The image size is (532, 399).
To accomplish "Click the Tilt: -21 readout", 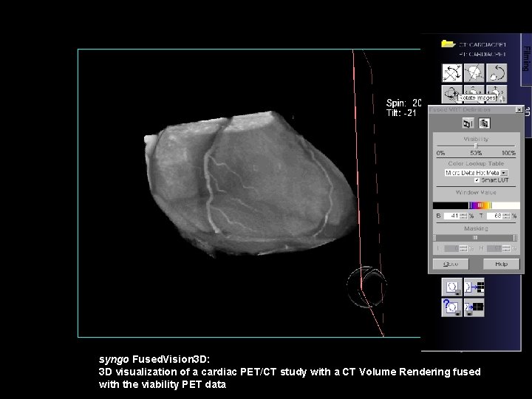I will coord(401,113).
